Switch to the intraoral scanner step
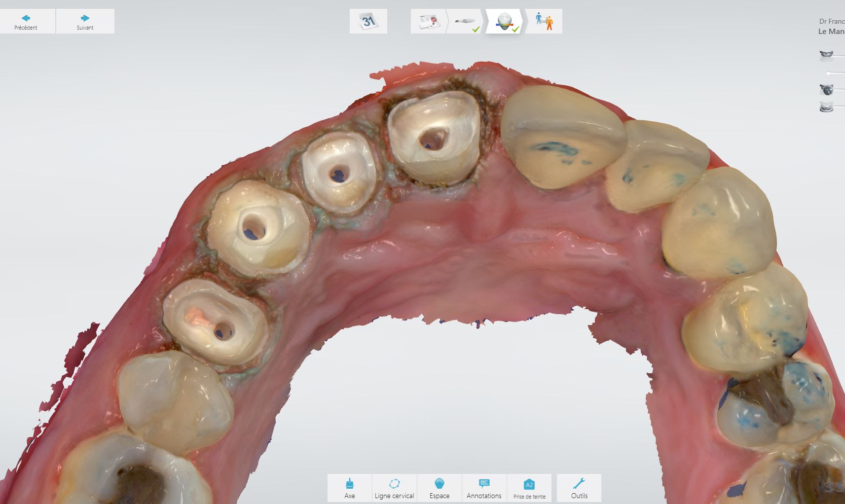 466,22
